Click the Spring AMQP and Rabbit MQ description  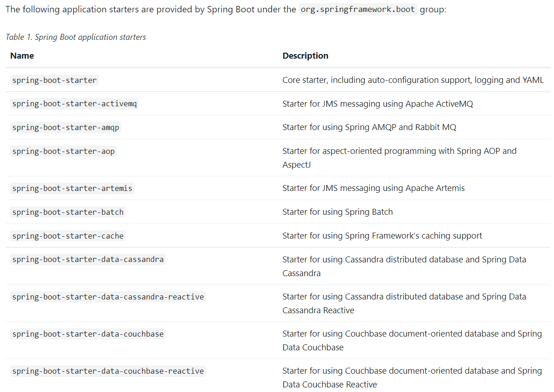(369, 127)
